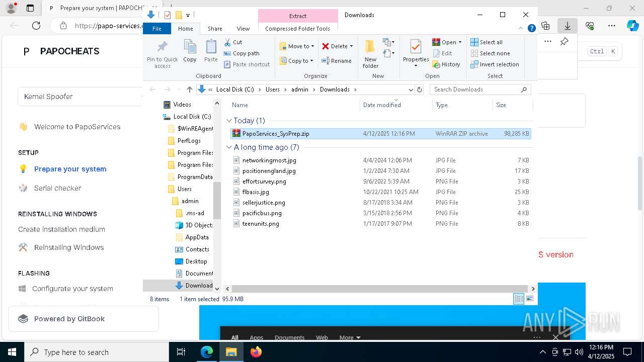Screen dimensions: 644x362
Task: Switch to the Share ribbon tab
Action: [x=215, y=29]
